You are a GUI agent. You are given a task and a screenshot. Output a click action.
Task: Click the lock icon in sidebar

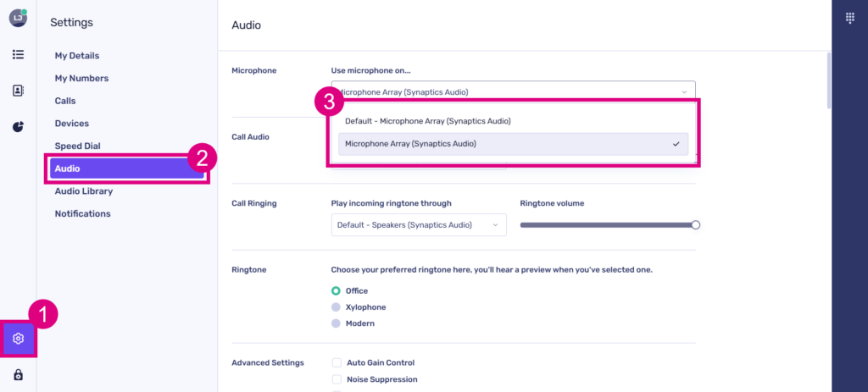18,375
